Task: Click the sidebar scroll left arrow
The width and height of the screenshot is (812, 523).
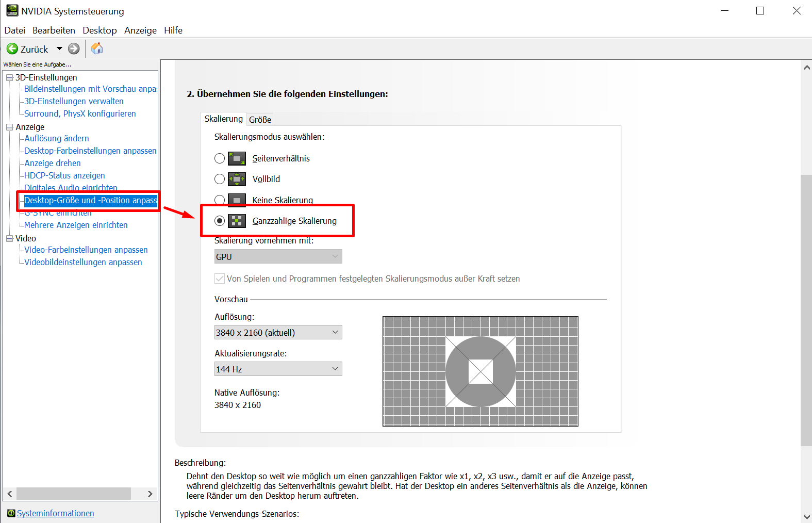Action: pos(10,494)
